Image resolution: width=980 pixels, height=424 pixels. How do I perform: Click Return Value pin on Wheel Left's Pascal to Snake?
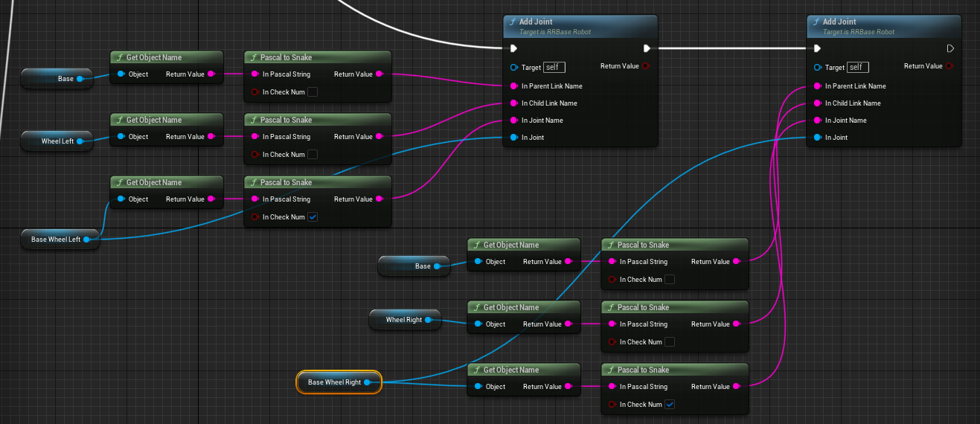(379, 137)
